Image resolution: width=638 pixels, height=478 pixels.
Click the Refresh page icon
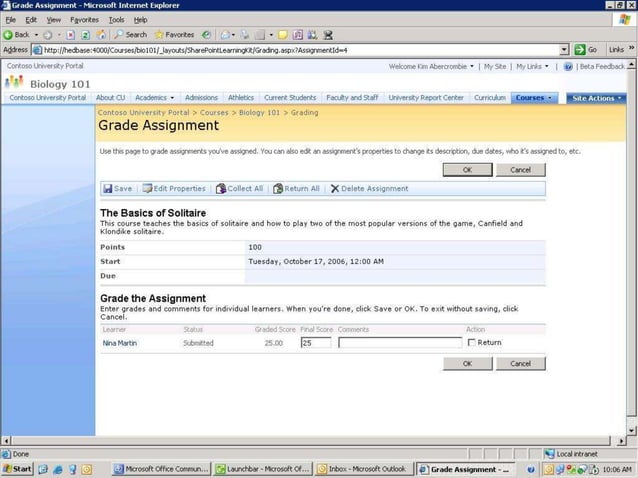85,35
